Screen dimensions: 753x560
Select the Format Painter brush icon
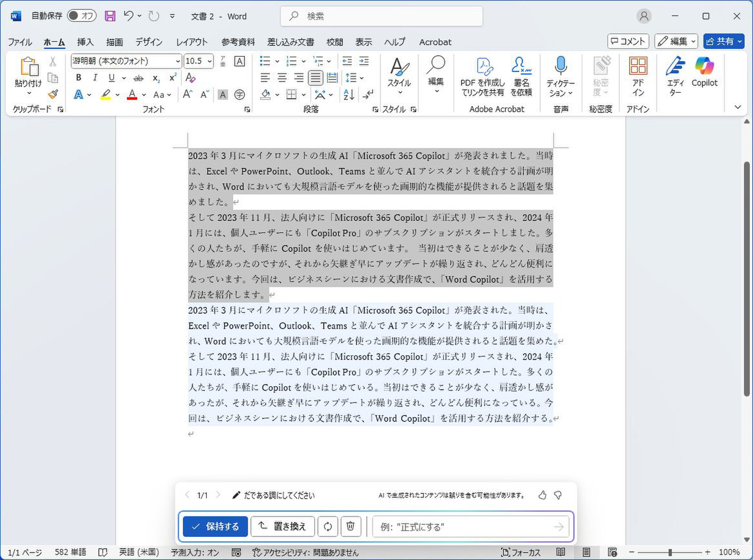coord(53,94)
